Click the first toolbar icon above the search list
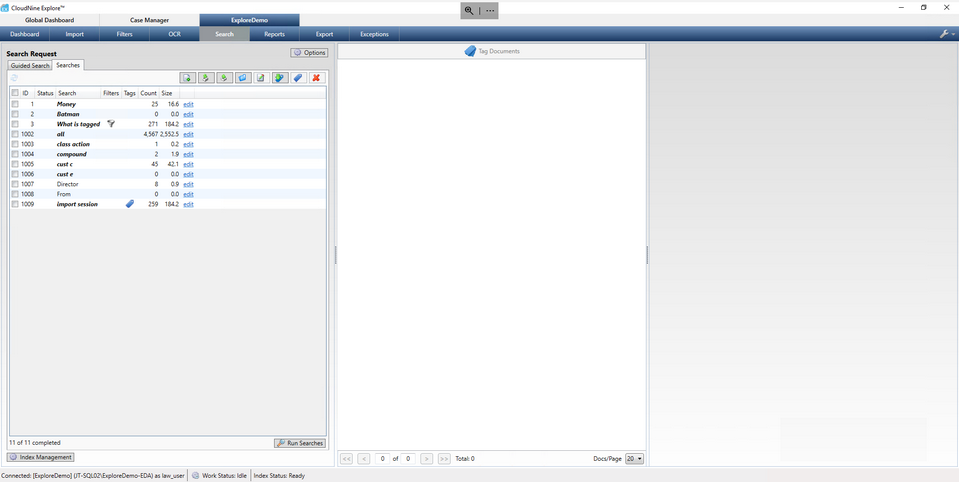This screenshot has width=959, height=482. point(187,78)
